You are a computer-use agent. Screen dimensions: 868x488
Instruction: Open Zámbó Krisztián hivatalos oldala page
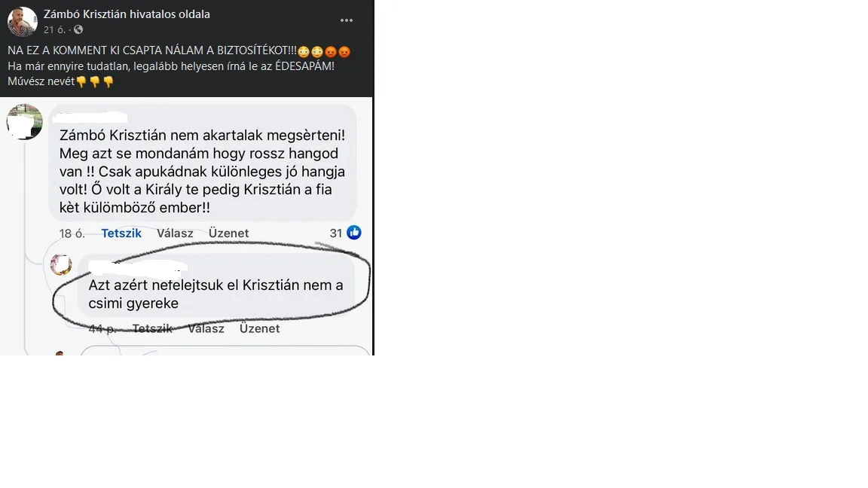coord(127,14)
